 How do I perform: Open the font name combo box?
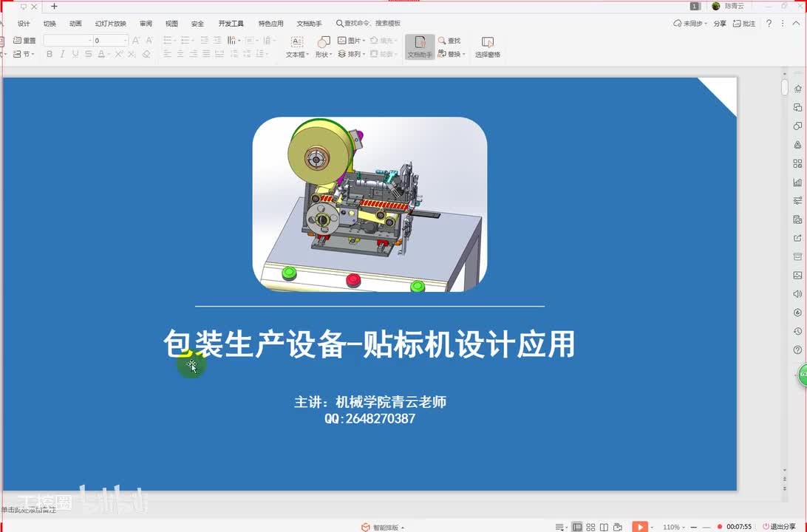[68, 40]
